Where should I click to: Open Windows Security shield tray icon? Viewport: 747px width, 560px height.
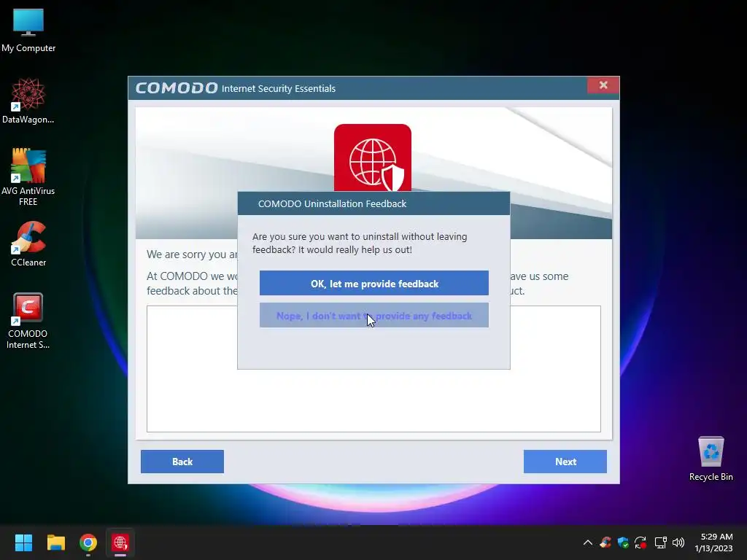coord(623,542)
